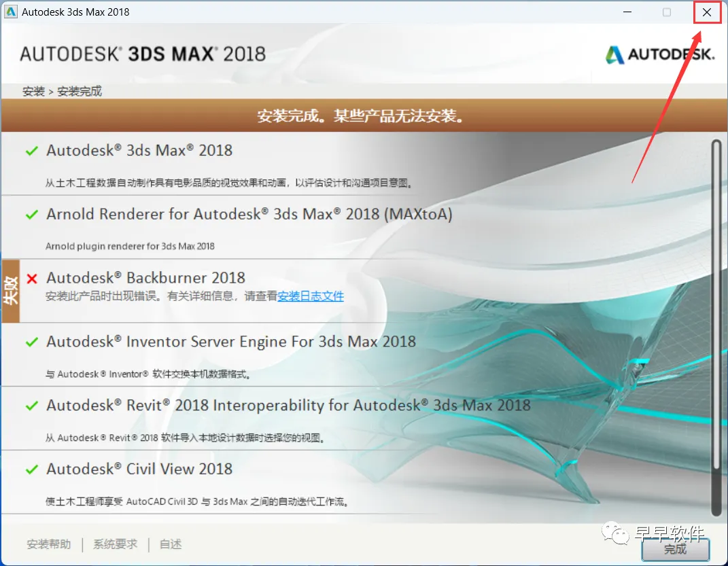The width and height of the screenshot is (728, 566).
Task: Open 安装帮助 installation help link
Action: point(49,544)
